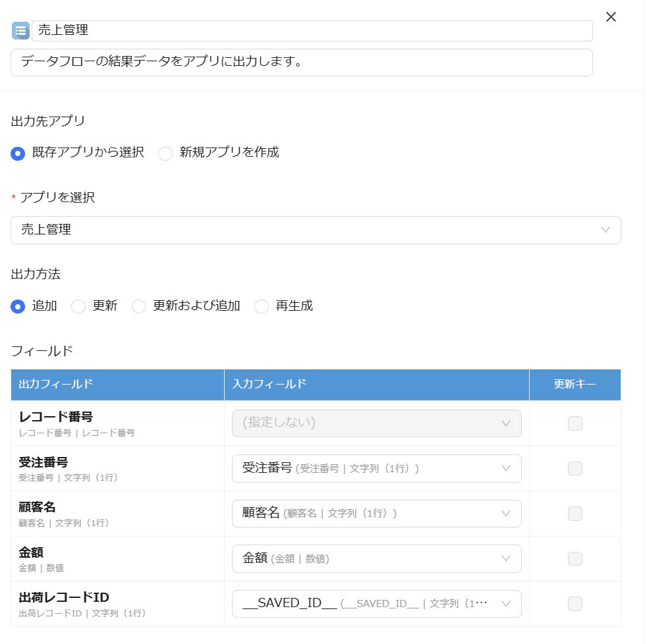Click the 出力方法 section label
The height and width of the screenshot is (644, 647).
[36, 274]
